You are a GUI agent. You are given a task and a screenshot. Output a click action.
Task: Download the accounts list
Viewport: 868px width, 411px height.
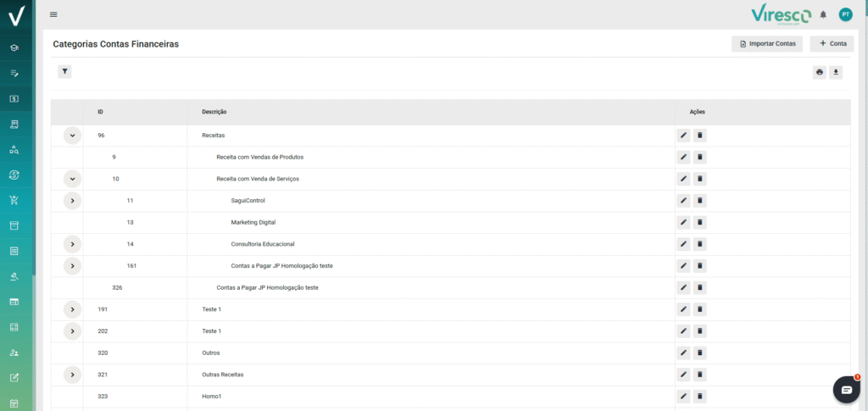(836, 73)
